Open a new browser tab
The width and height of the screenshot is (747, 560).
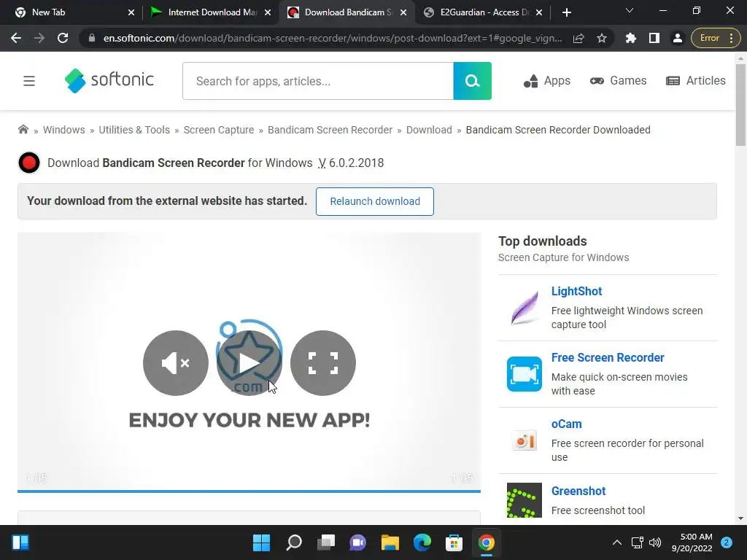click(x=566, y=12)
